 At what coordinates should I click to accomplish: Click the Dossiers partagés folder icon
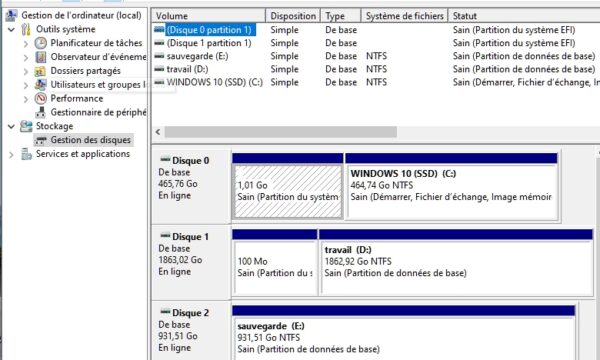(x=40, y=71)
